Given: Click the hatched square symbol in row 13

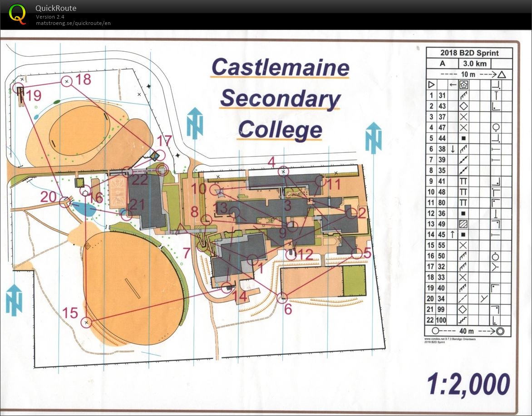Looking at the screenshot, I should (463, 224).
